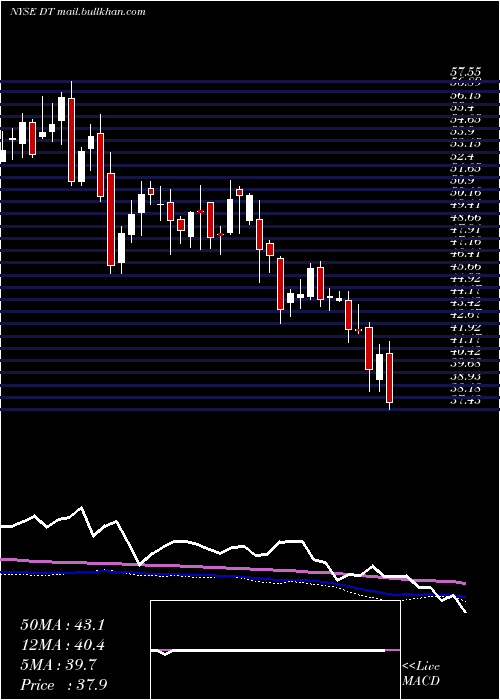Select the '12MA : 40.4' readout
This screenshot has height=700, width=500.
tap(62, 645)
